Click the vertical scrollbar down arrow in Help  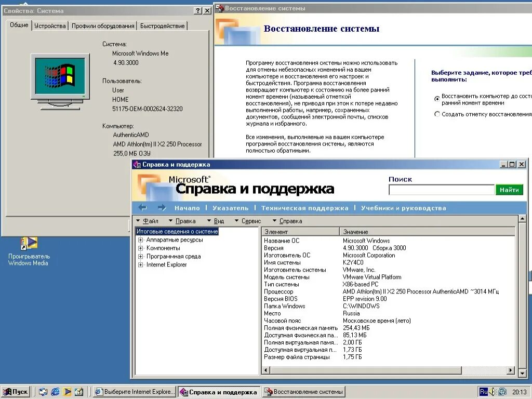[x=522, y=374]
